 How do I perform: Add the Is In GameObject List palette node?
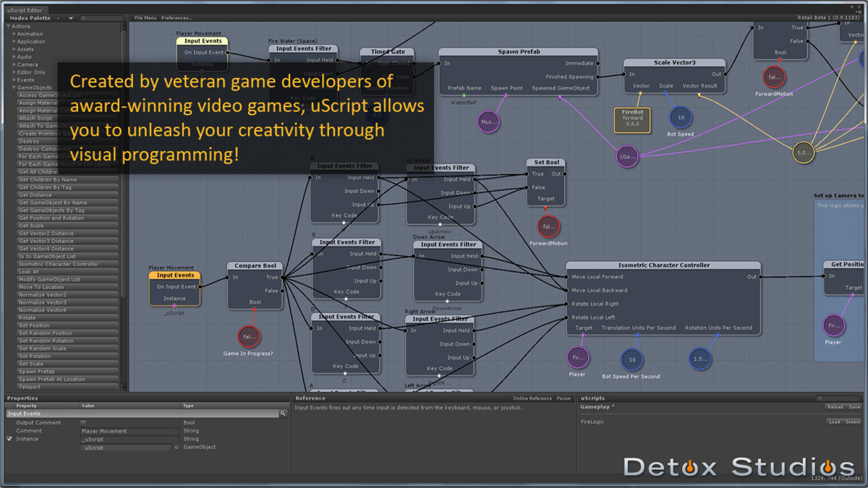pos(67,257)
